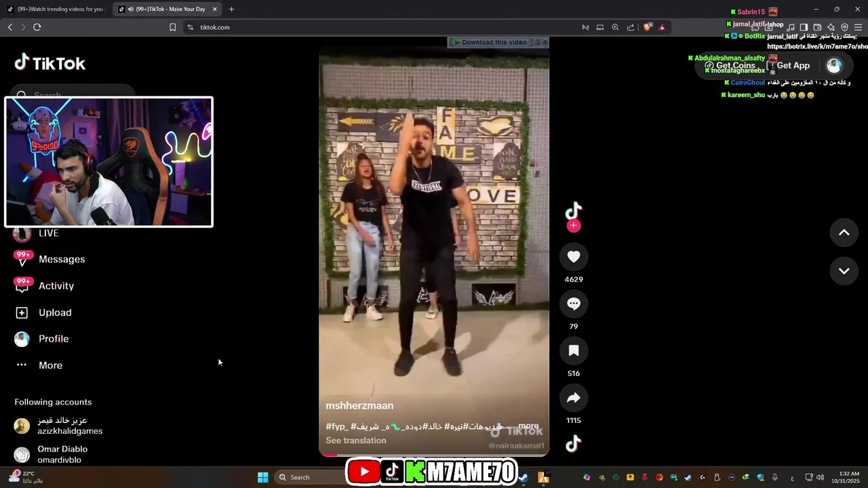The image size is (868, 488).
Task: Open the Brave Wallet icon
Action: click(817, 27)
